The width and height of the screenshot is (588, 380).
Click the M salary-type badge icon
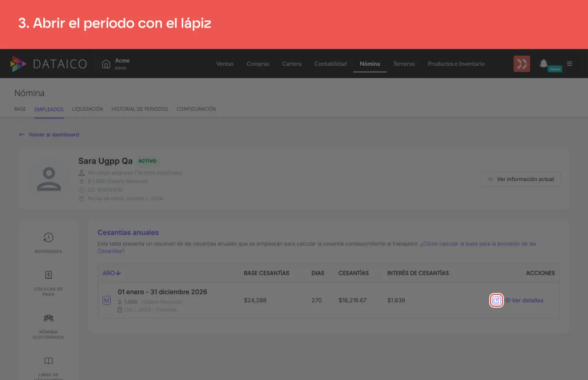107,301
